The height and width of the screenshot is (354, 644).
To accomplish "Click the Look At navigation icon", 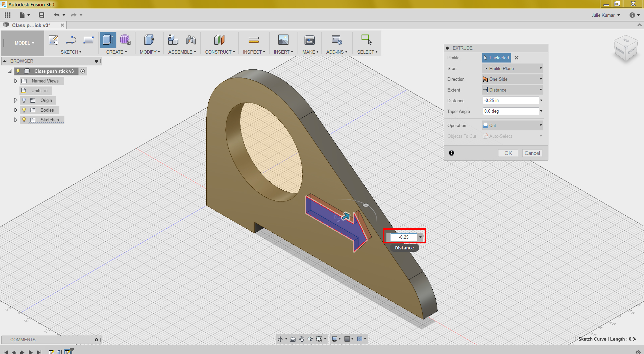I will point(292,339).
